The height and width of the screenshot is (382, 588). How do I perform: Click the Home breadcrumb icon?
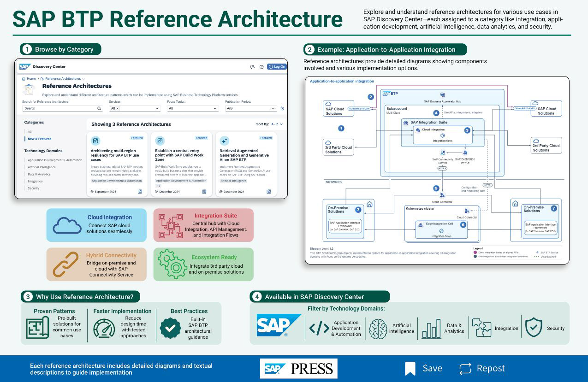coord(24,79)
